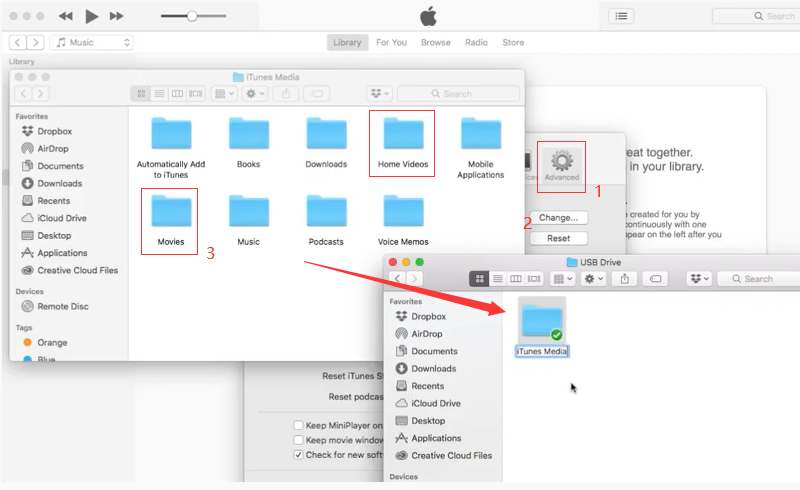
Task: Switch to the For You tab
Action: [x=391, y=42]
